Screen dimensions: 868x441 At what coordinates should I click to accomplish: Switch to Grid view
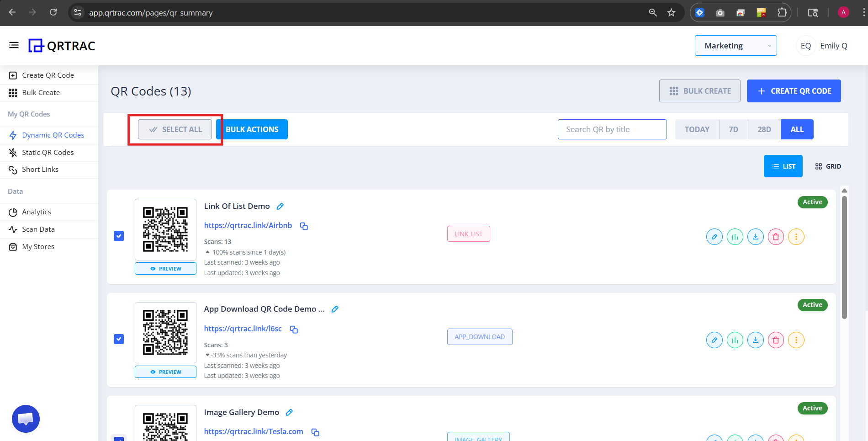tap(828, 166)
